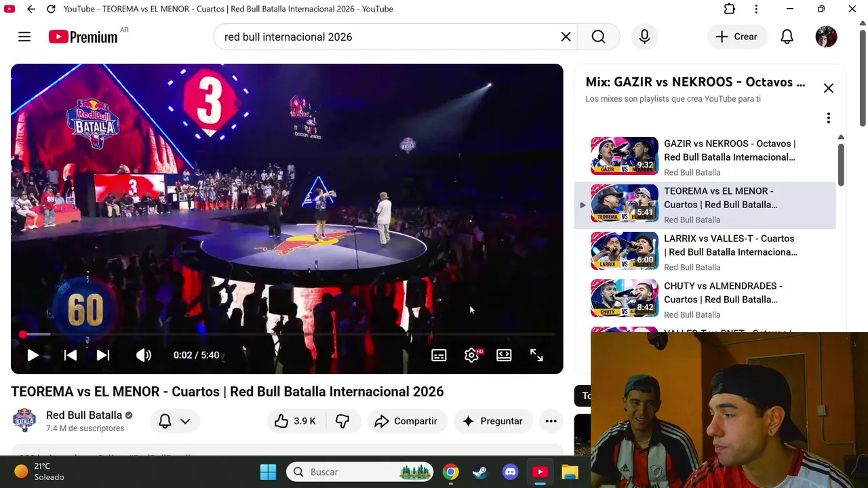
Task: Go to YouTube Premium home logo
Action: pos(83,37)
